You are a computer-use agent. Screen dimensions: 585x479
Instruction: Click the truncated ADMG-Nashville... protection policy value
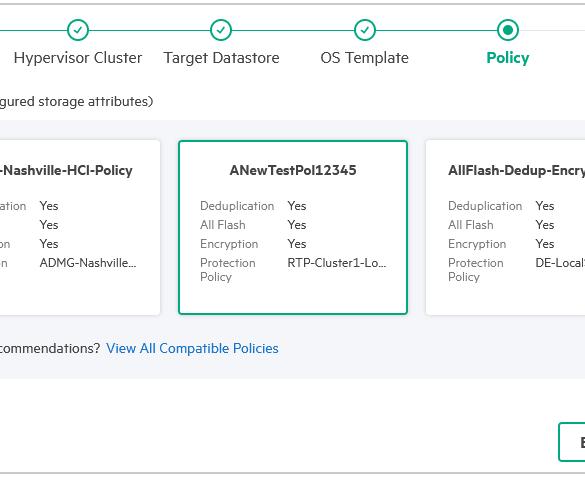88,263
